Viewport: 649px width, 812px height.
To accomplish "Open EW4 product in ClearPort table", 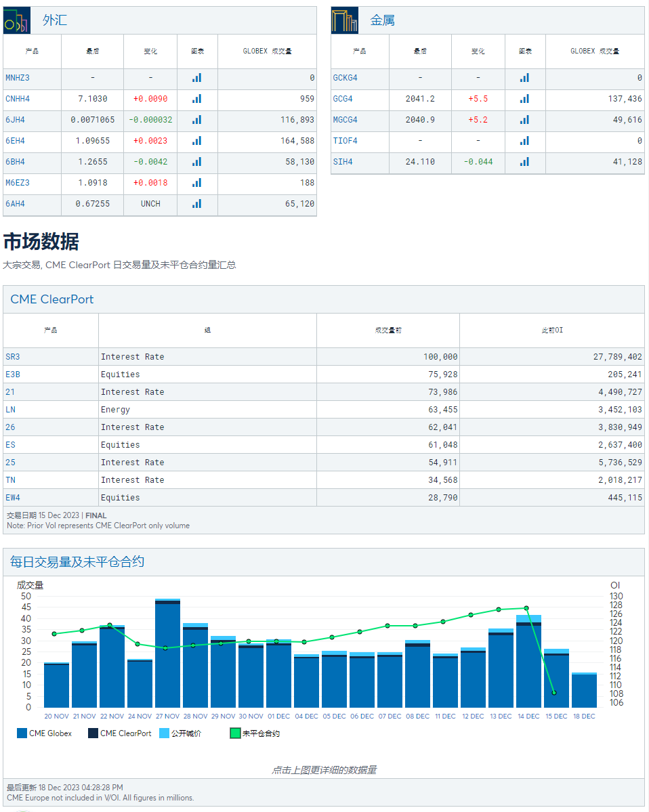I will 12,498.
